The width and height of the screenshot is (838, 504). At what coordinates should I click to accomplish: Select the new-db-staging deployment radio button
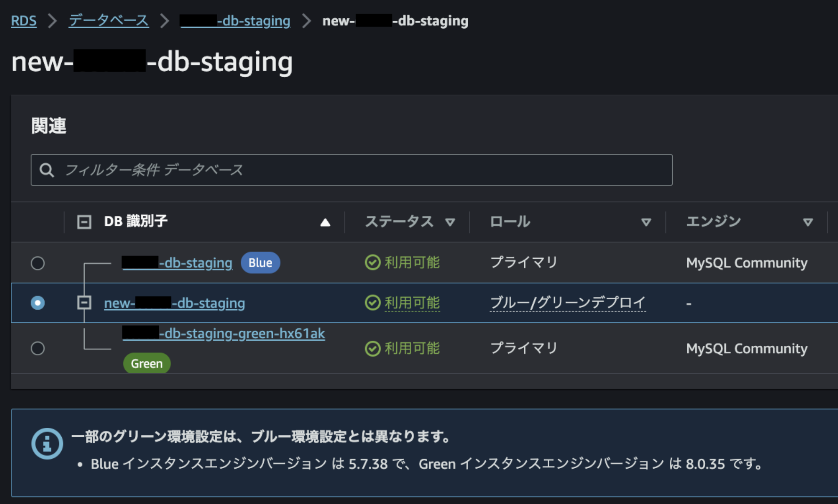(38, 303)
